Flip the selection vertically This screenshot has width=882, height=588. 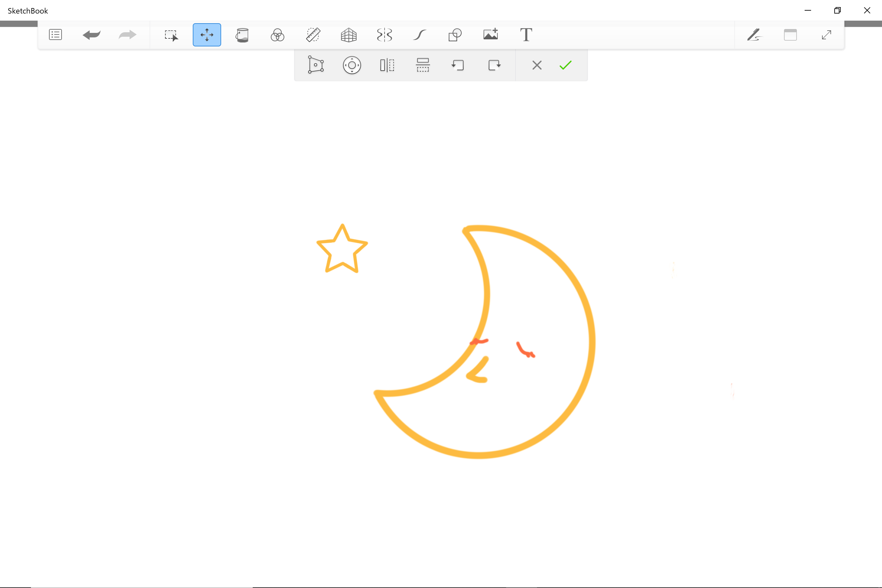click(x=423, y=65)
